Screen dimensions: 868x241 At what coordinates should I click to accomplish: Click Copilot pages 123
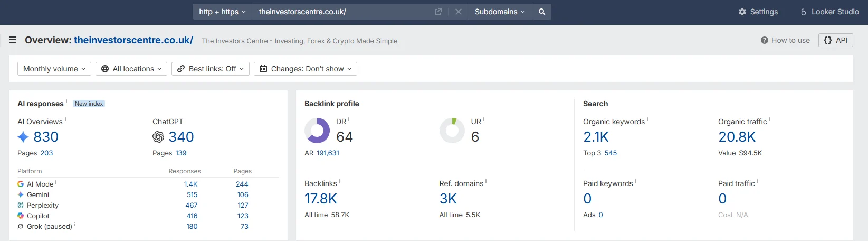[x=243, y=216]
